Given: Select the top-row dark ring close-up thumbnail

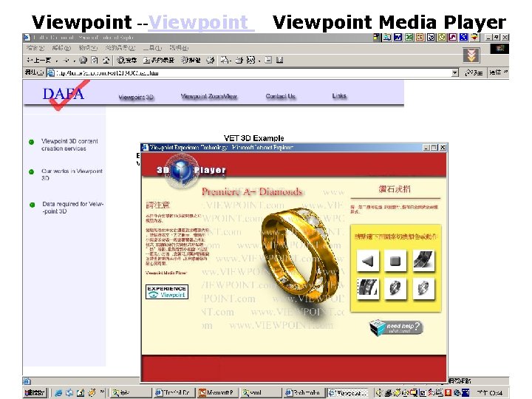Looking at the screenshot, I should (423, 261).
